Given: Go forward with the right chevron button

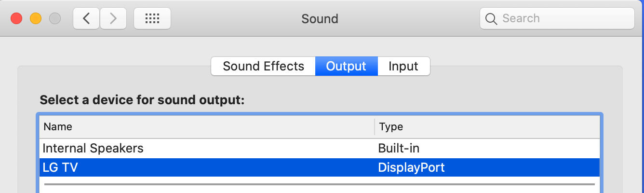Looking at the screenshot, I should [113, 19].
